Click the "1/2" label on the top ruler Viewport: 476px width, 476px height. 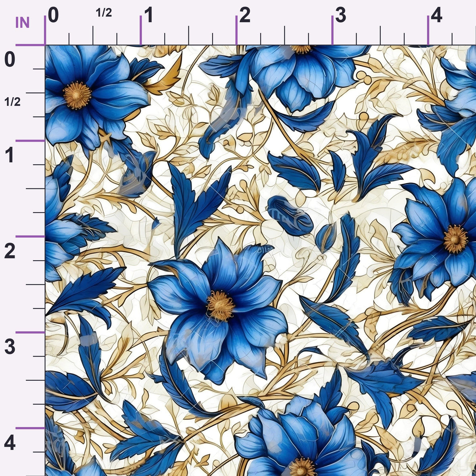(104, 13)
